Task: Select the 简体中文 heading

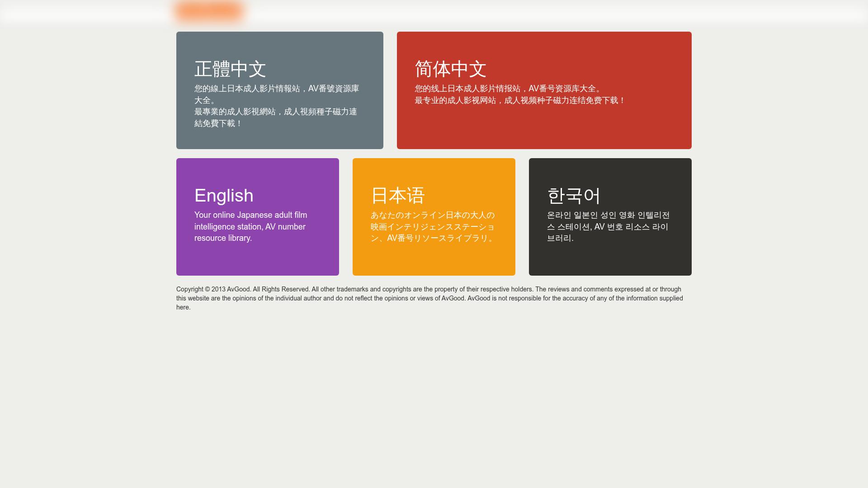Action: 450,69
